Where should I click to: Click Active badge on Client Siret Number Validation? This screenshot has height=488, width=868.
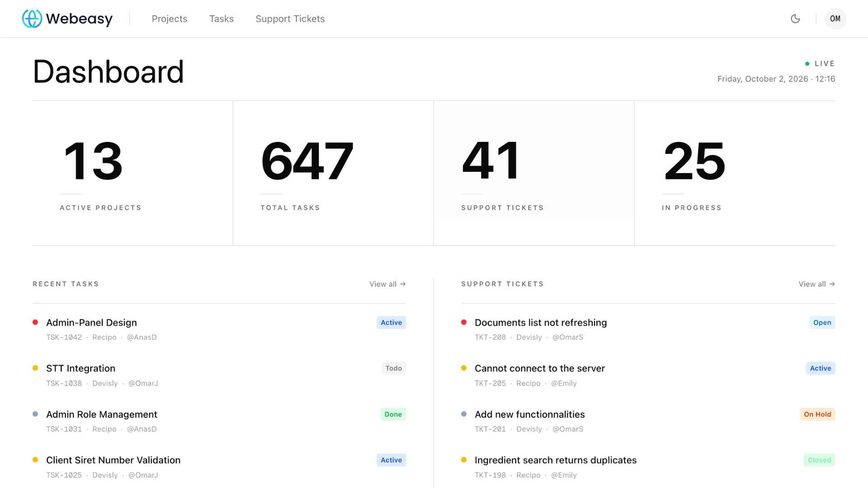pos(391,460)
